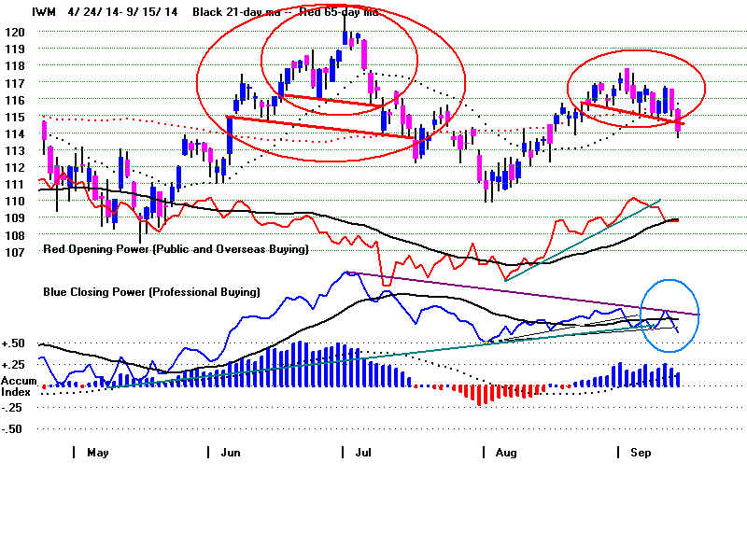
Task: Click the -.50 Accum Index scale label
Action: (11, 429)
